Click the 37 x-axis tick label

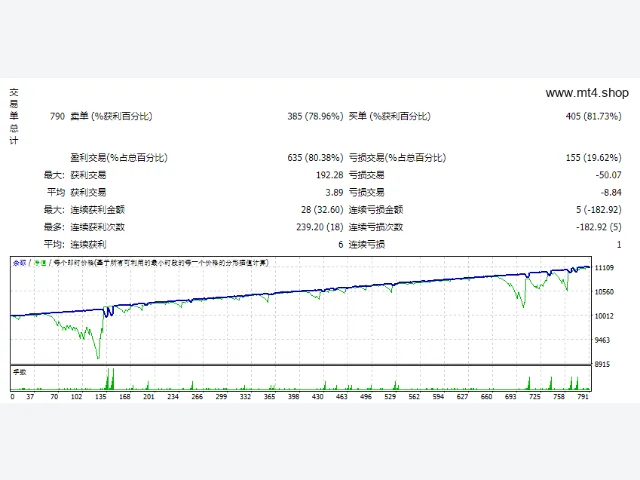30,396
